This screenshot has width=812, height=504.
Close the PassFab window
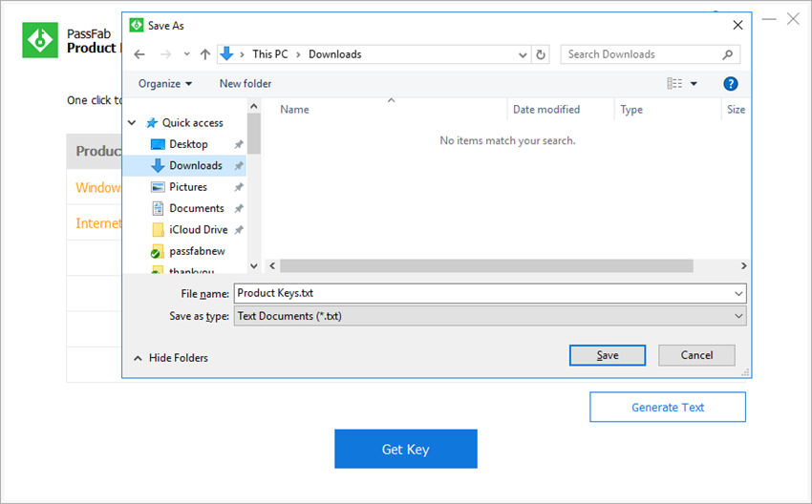click(x=793, y=19)
